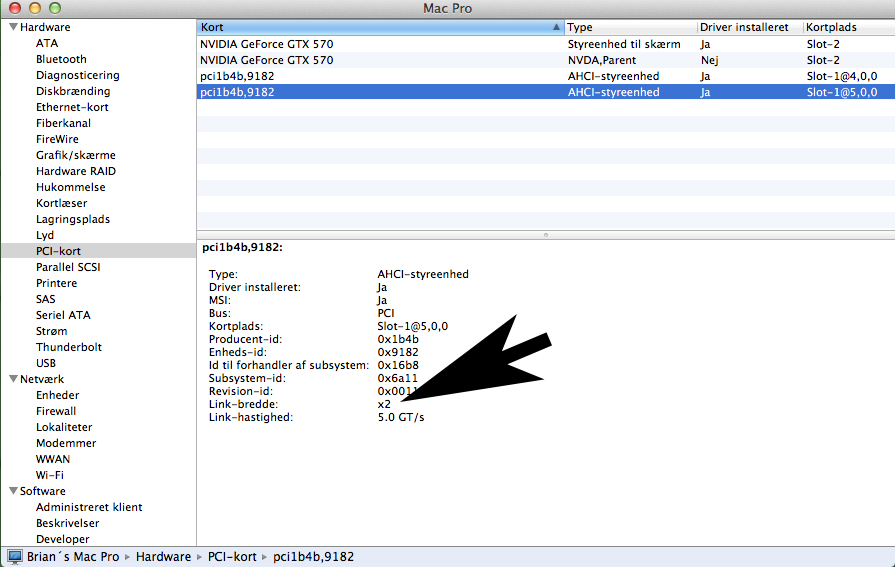Select Firewall under Netværk
Viewport: 895px width, 567px height.
tap(56, 411)
